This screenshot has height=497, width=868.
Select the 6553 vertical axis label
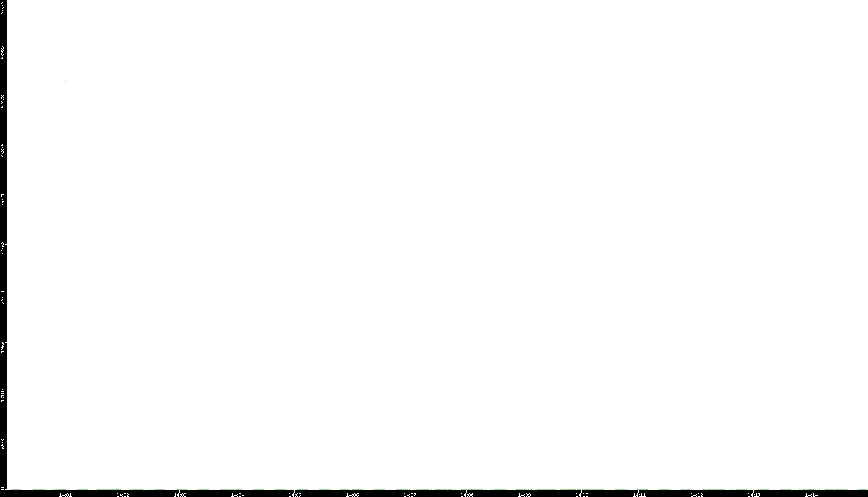3,443
